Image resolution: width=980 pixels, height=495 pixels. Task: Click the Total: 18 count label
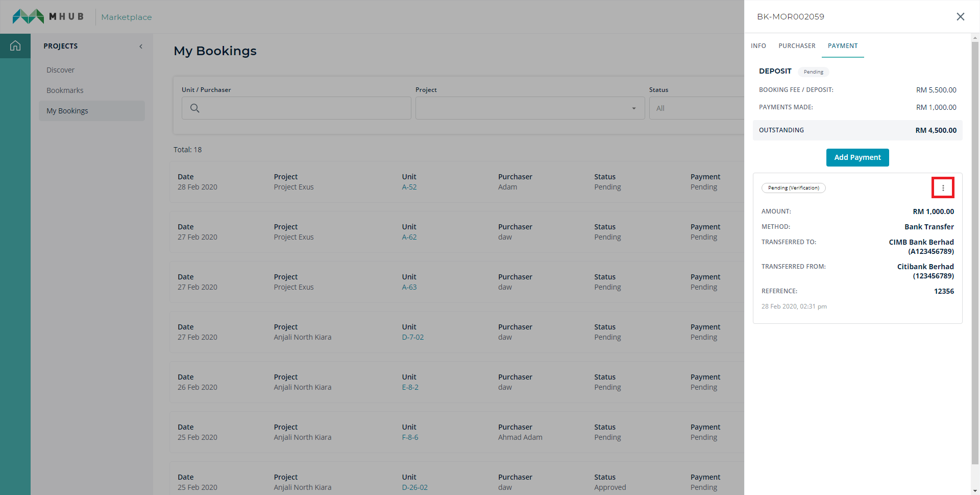coord(187,150)
